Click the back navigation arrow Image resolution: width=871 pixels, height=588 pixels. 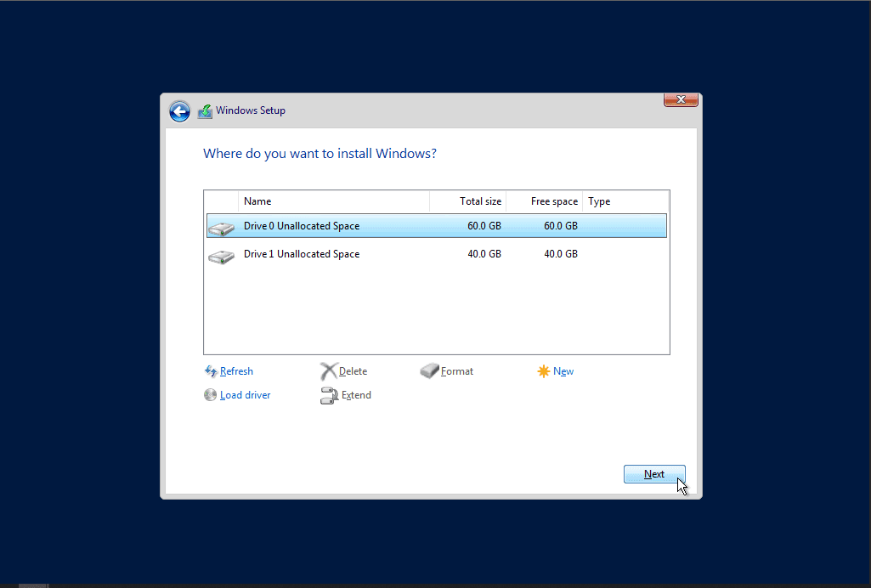[x=179, y=111]
